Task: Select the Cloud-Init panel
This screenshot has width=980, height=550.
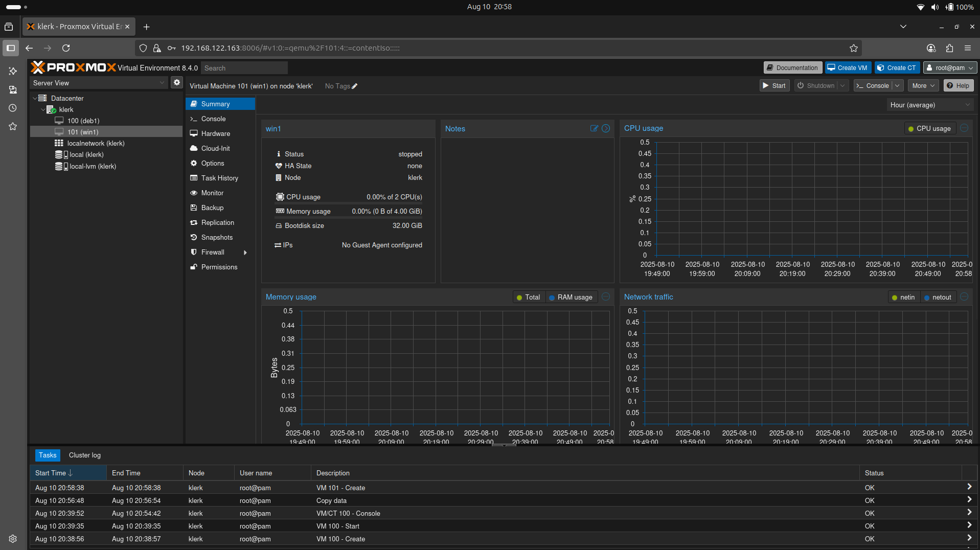Action: [x=214, y=148]
